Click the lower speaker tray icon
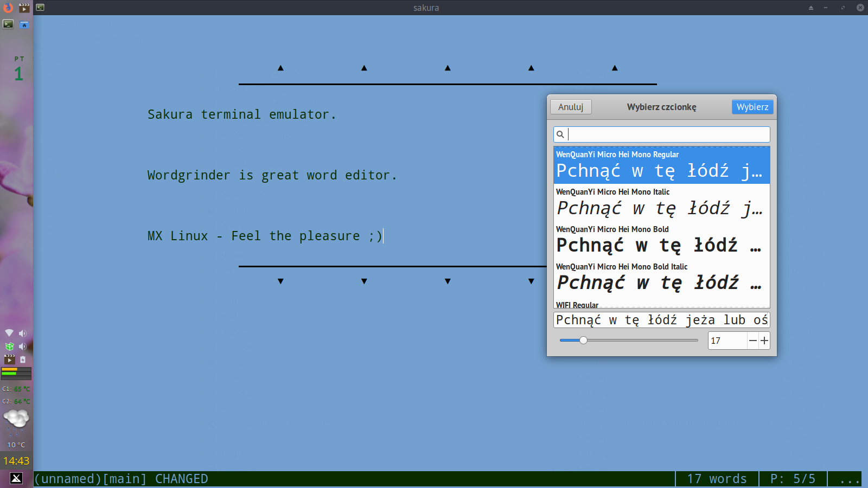This screenshot has height=488, width=868. pos(23,346)
